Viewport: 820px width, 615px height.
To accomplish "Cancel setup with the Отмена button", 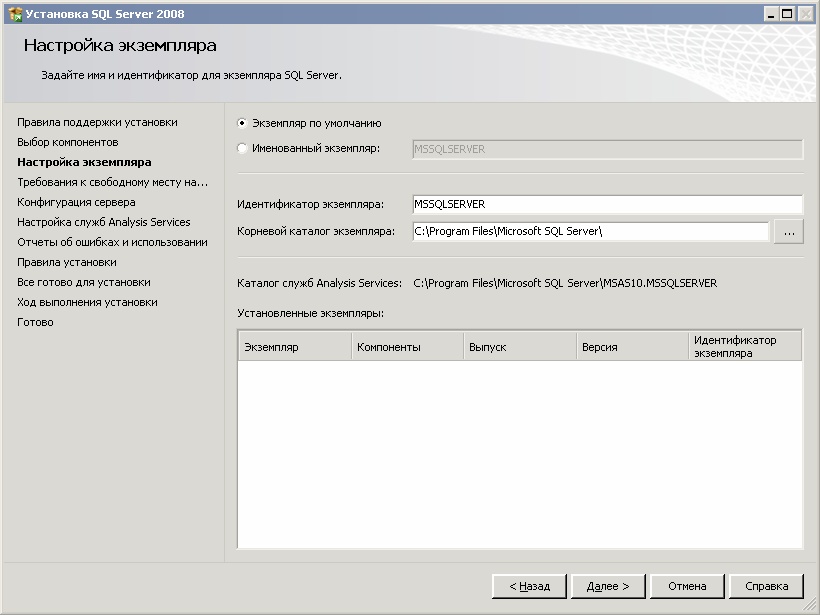I will (x=687, y=586).
